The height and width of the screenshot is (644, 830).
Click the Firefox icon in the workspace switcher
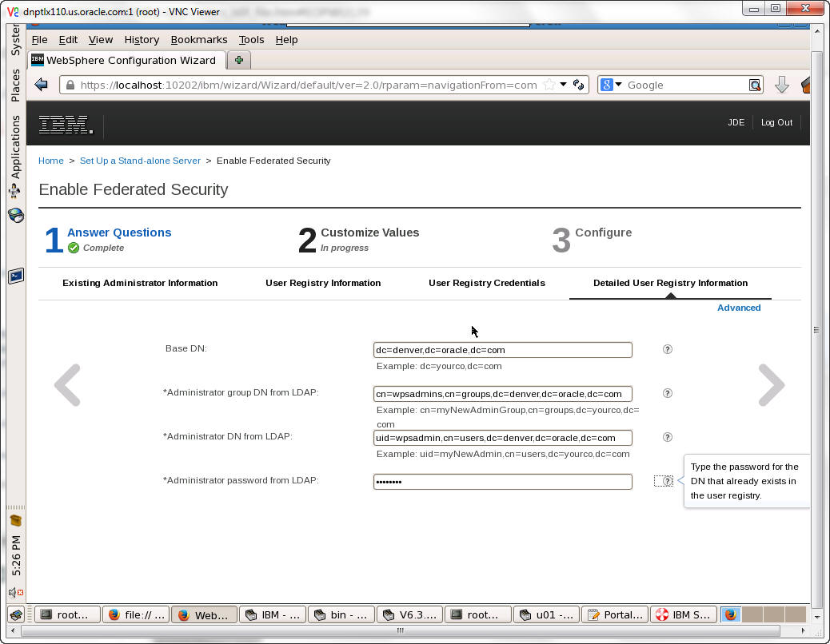point(731,614)
